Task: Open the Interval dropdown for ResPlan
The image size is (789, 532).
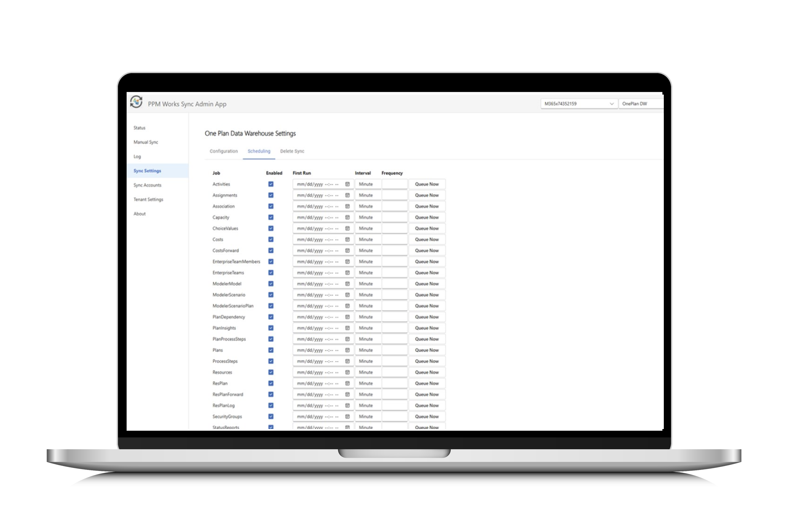Action: pyautogui.click(x=368, y=383)
